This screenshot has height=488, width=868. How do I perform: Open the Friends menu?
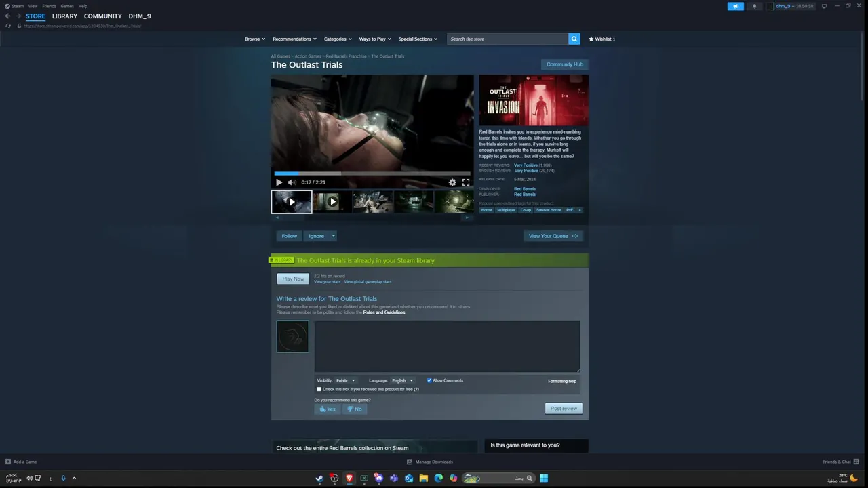tap(49, 6)
